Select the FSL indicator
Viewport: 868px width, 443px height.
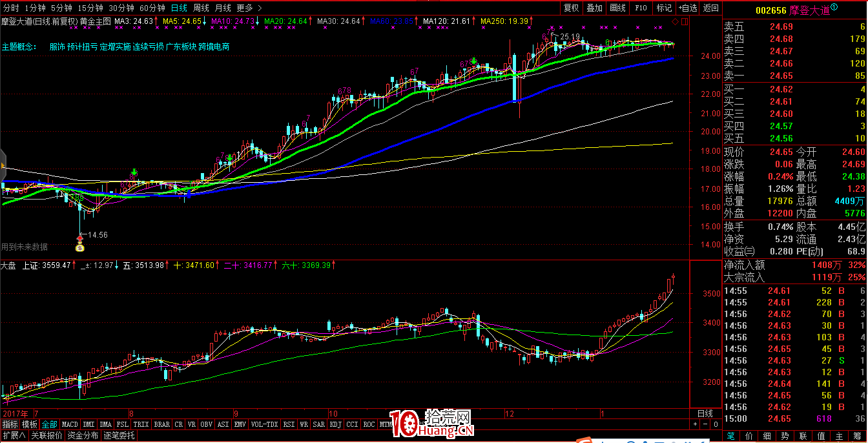point(123,424)
